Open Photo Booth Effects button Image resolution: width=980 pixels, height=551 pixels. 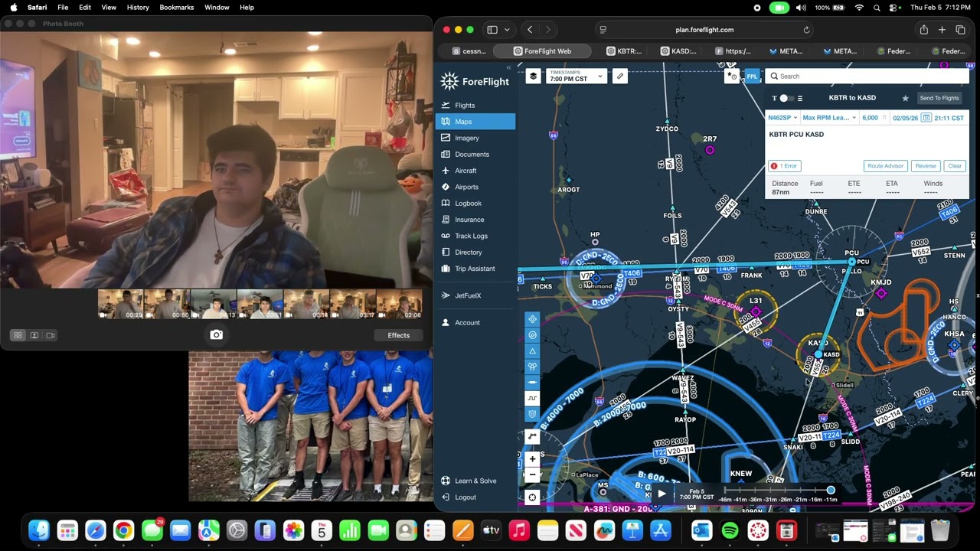(398, 335)
